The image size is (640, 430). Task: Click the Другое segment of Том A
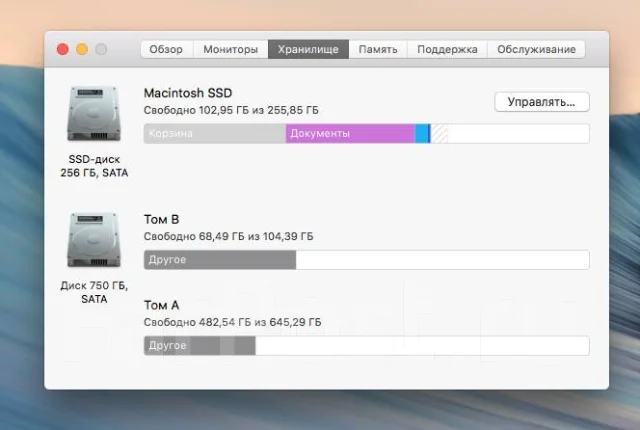point(200,346)
